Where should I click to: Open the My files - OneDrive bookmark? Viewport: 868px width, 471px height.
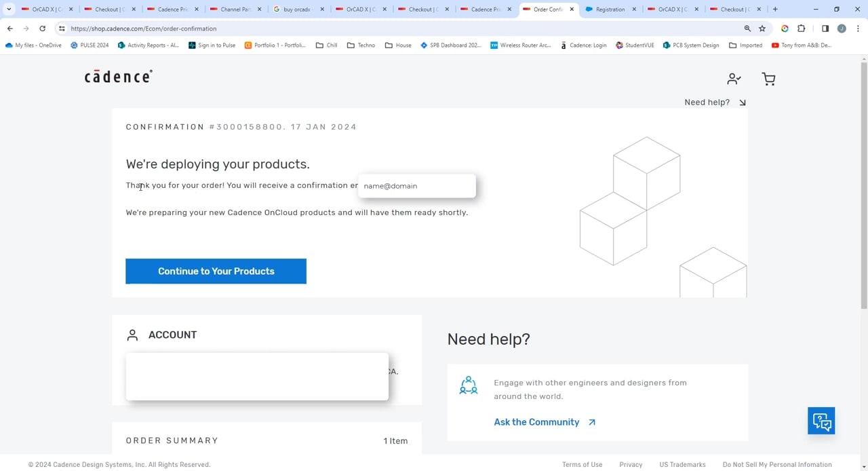click(33, 45)
